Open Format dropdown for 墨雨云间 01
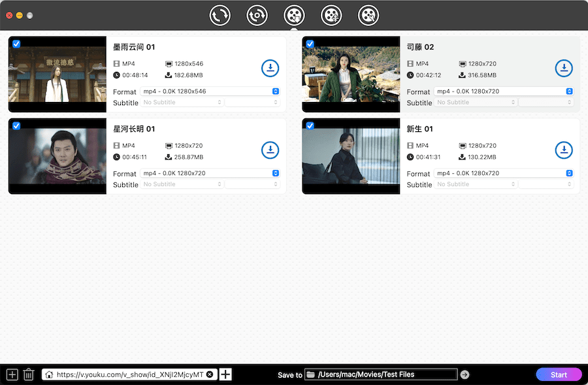This screenshot has width=588, height=385. tap(210, 92)
